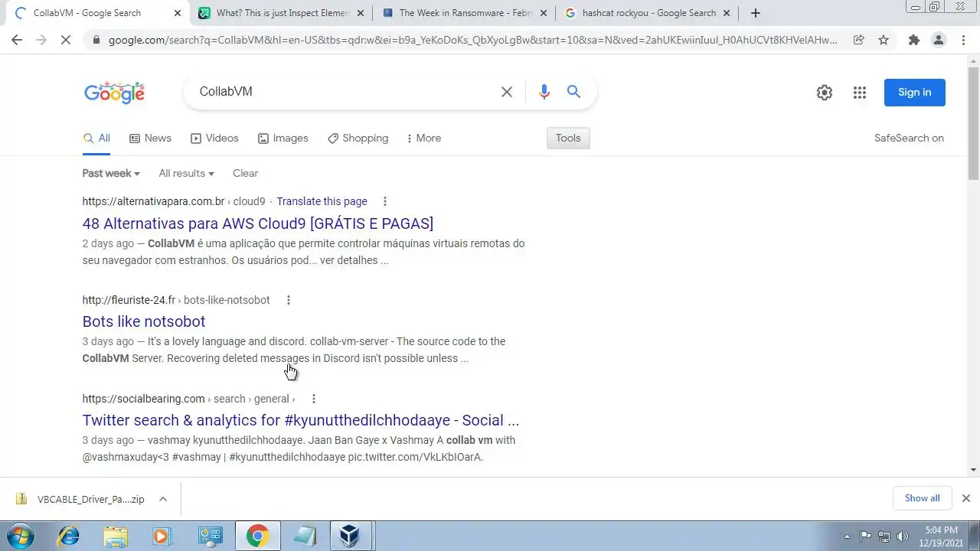Open Windows Media Player from the taskbar

pos(162,536)
